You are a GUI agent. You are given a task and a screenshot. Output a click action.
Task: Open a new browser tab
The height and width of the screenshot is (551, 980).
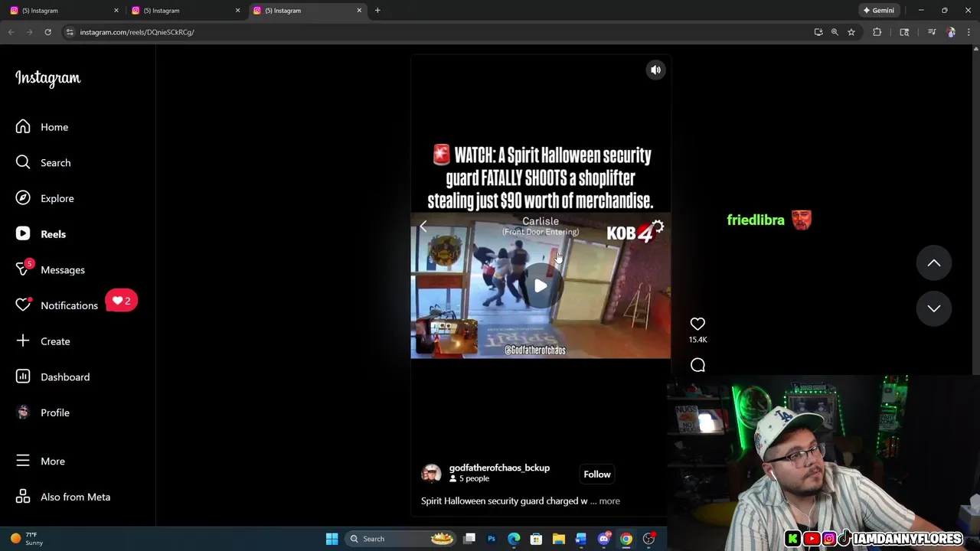pyautogui.click(x=377, y=11)
